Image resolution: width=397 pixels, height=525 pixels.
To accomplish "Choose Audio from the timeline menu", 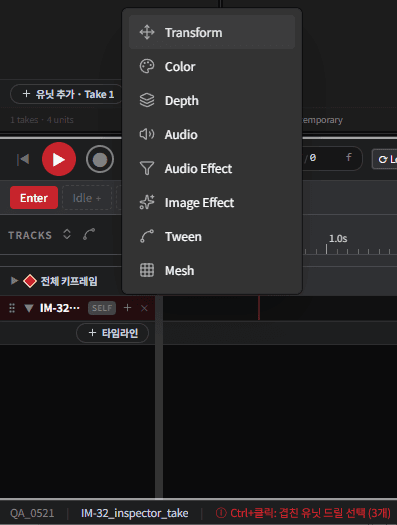I will (x=212, y=135).
